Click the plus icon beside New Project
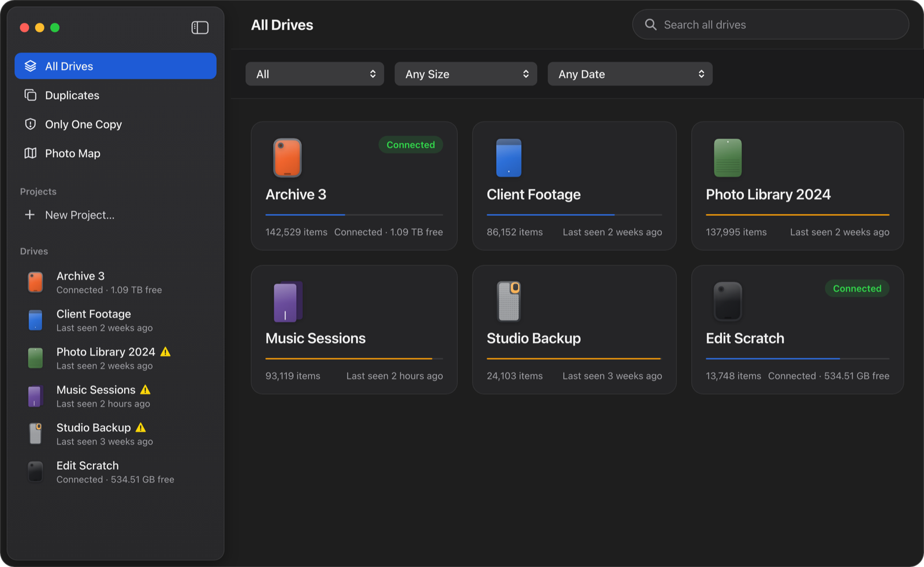This screenshot has height=567, width=924. point(30,215)
